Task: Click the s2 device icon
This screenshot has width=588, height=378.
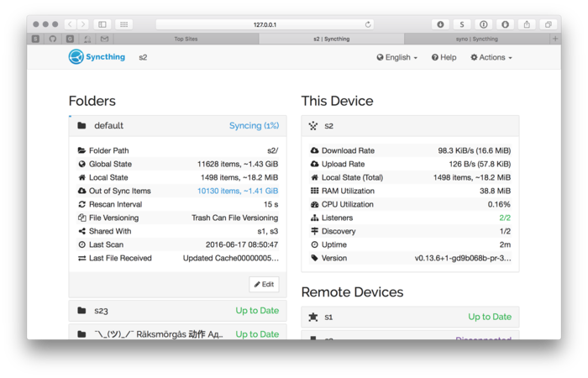Action: click(313, 126)
